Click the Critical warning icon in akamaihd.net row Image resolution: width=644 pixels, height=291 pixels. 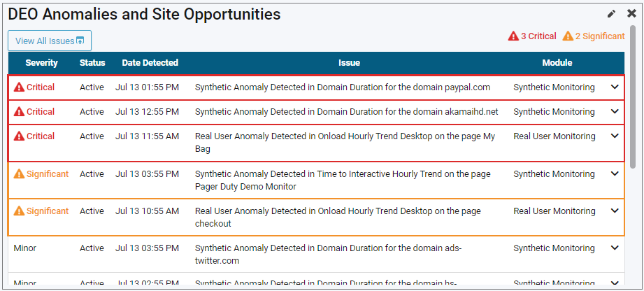click(x=19, y=111)
